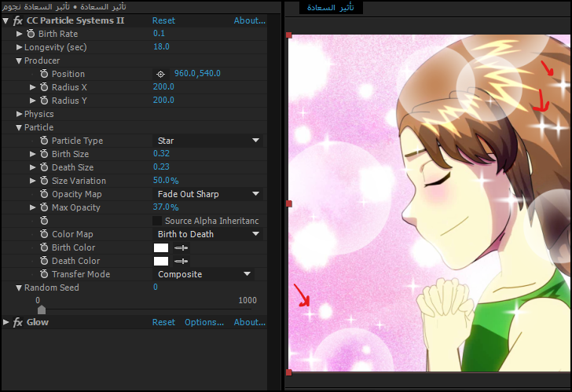This screenshot has height=392, width=572.
Task: Toggle Birth Rate stopwatch icon
Action: [31, 34]
